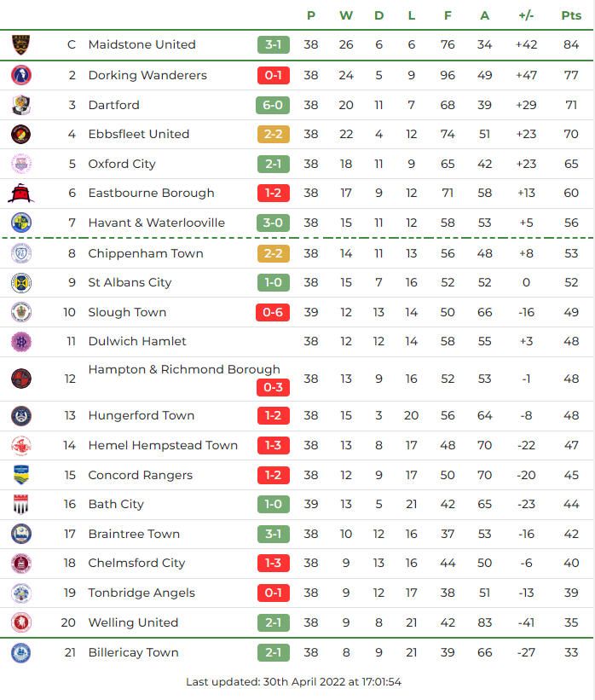Click the Maidstone United club crest

(20, 44)
